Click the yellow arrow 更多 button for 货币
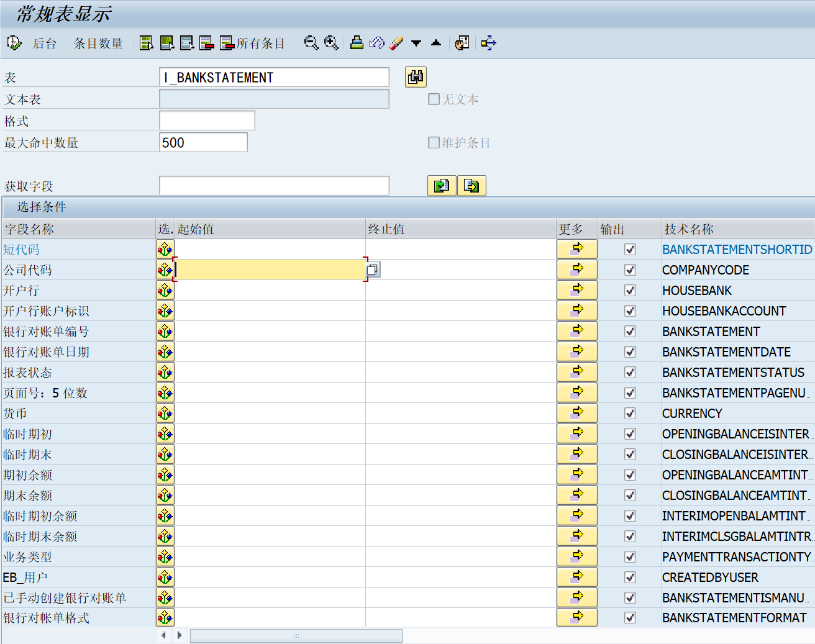This screenshot has height=644, width=815. pyautogui.click(x=576, y=413)
